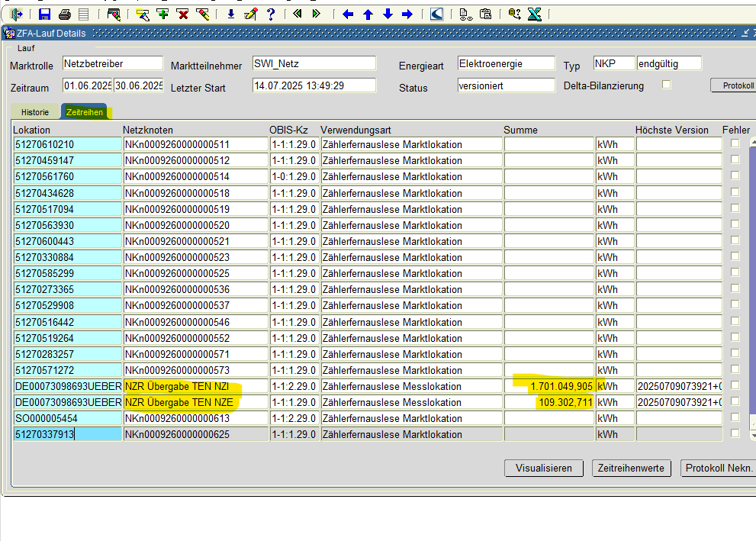Click the exit door icon in toolbar

pos(17,14)
